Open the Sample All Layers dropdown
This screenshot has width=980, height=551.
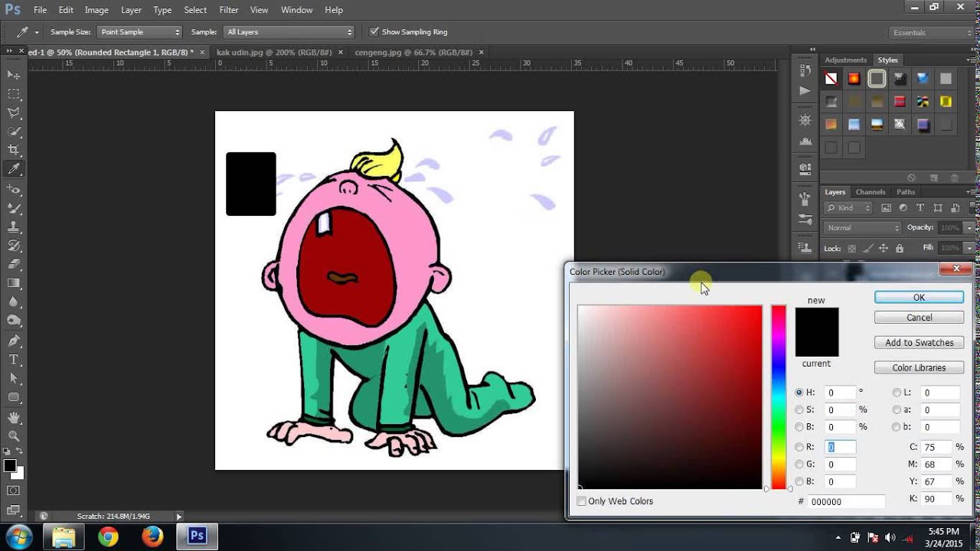[289, 32]
